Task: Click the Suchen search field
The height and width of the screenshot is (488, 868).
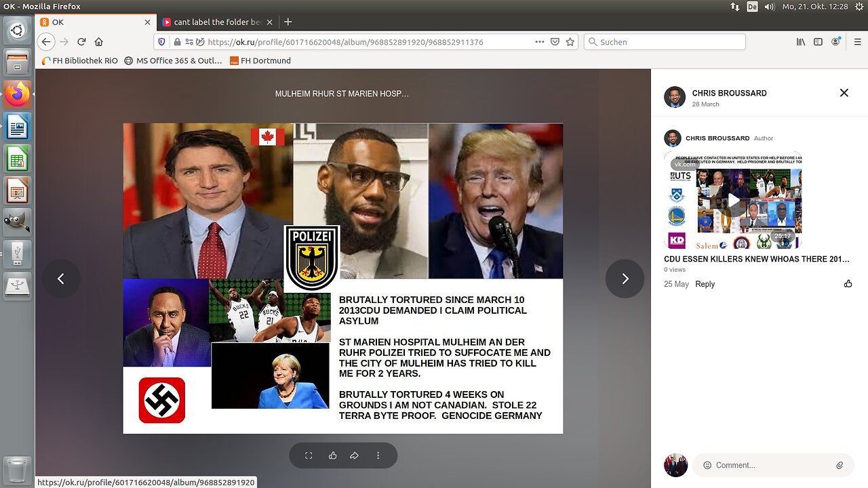Action: (665, 41)
